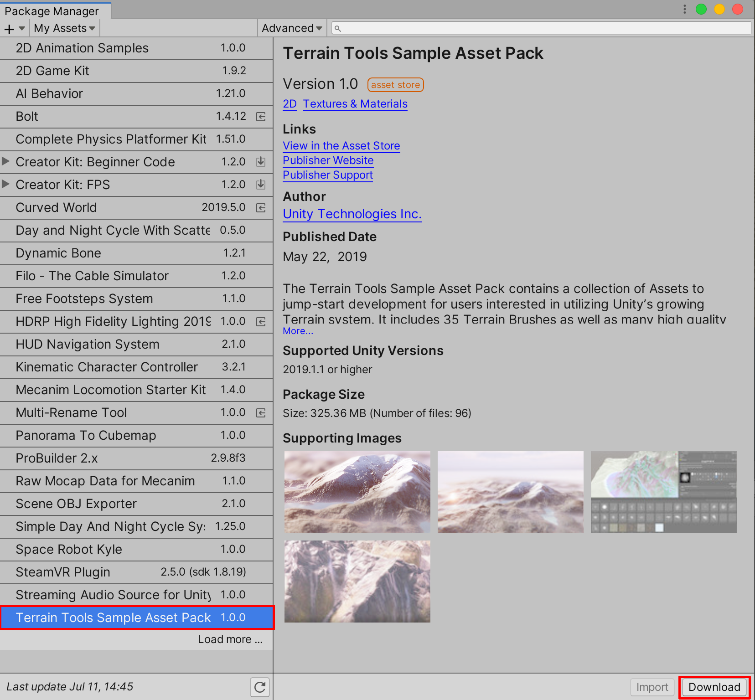The image size is (755, 700).
Task: Click the download icon beside Creator Kit: Beginner Code
Action: (261, 162)
